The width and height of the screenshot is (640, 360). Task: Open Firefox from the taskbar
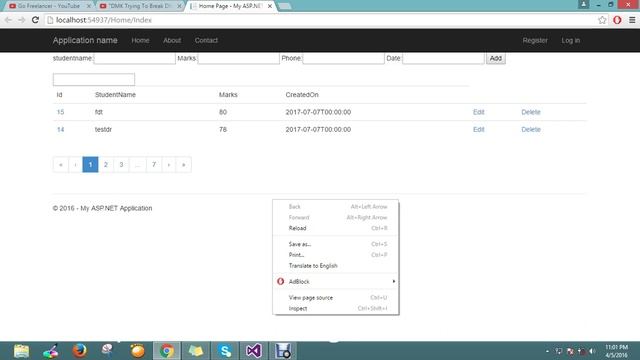click(x=79, y=351)
